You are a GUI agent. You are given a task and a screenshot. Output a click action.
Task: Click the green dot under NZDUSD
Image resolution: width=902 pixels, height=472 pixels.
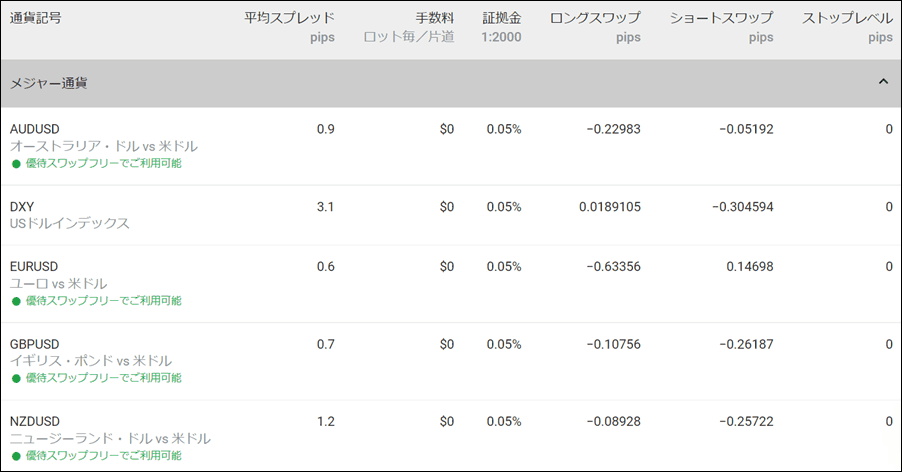pos(15,456)
